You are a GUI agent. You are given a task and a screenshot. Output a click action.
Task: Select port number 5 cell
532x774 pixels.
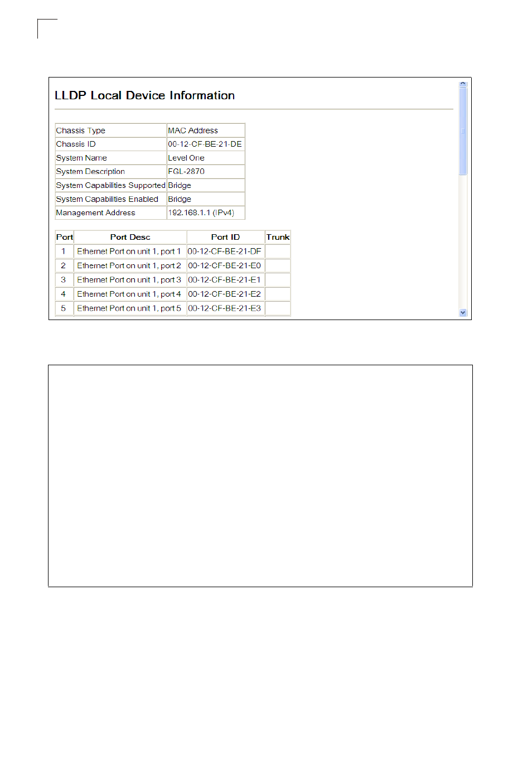64,308
